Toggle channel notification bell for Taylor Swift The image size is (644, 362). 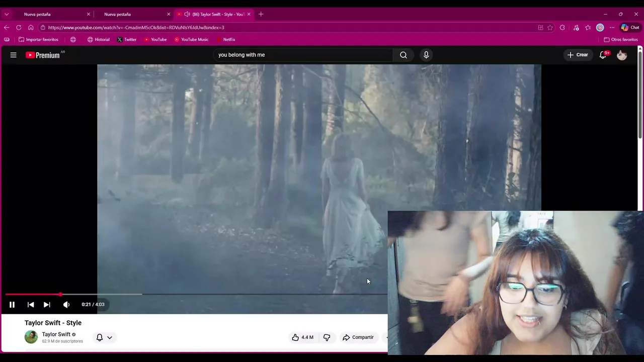[x=100, y=337]
